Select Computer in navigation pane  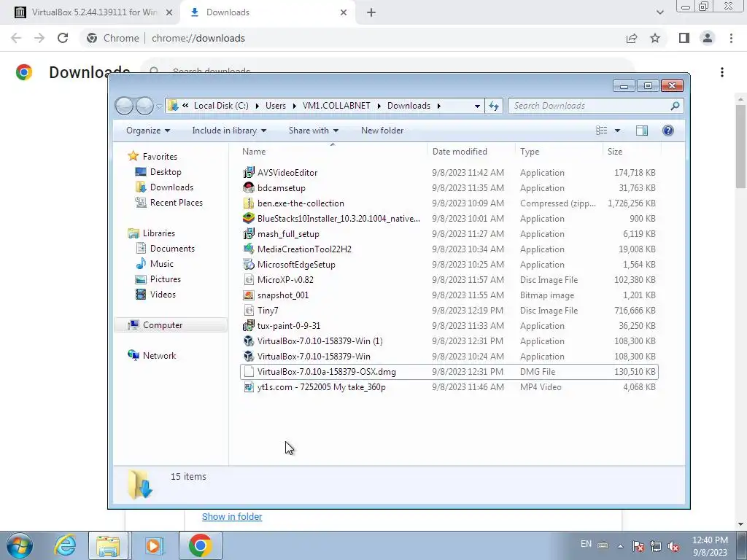tap(171, 324)
